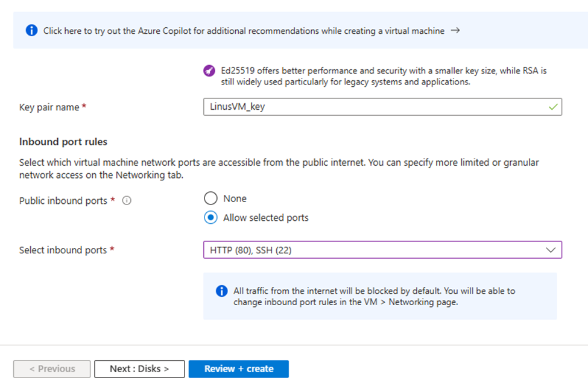Click the arrow at the end of the Copilot banner
Screen dimensions: 588x386
pos(455,30)
